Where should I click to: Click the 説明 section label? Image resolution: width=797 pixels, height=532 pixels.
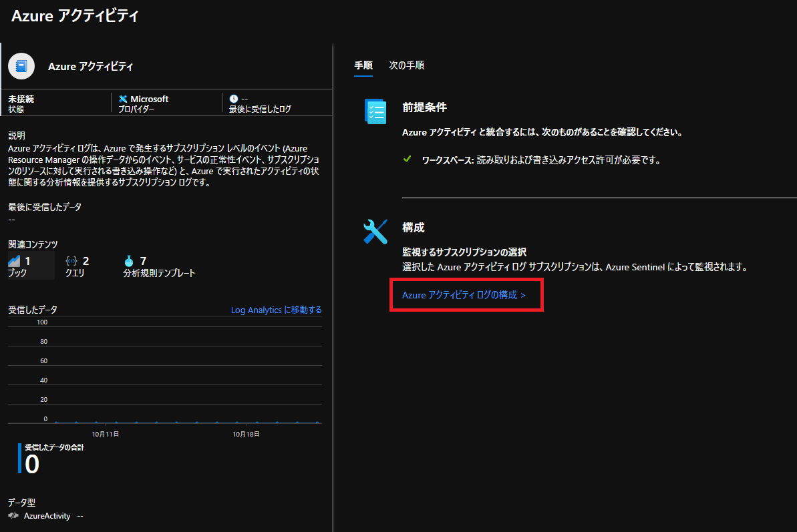click(17, 136)
